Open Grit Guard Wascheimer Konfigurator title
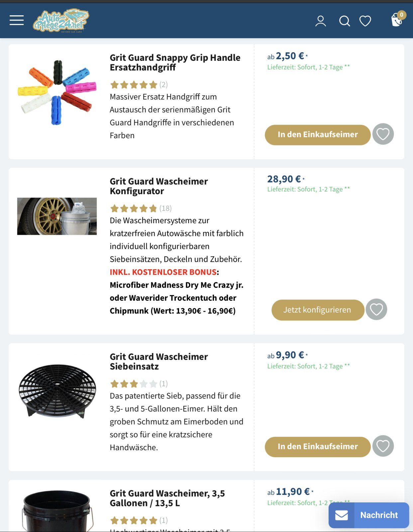 pos(158,186)
